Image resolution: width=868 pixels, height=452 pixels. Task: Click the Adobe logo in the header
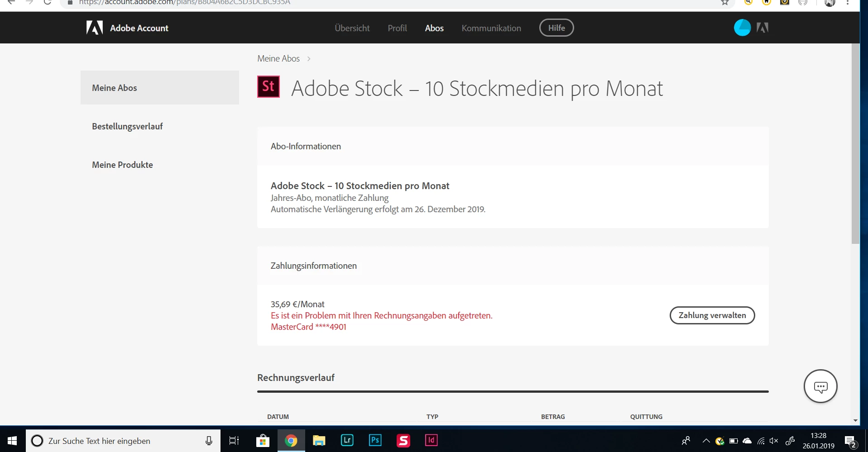(x=95, y=28)
